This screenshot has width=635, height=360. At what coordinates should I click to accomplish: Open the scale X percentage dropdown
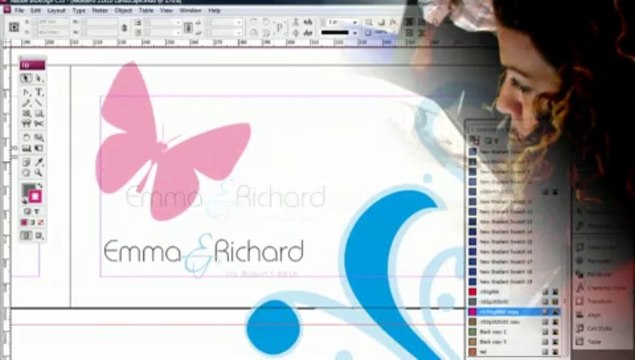(x=178, y=22)
